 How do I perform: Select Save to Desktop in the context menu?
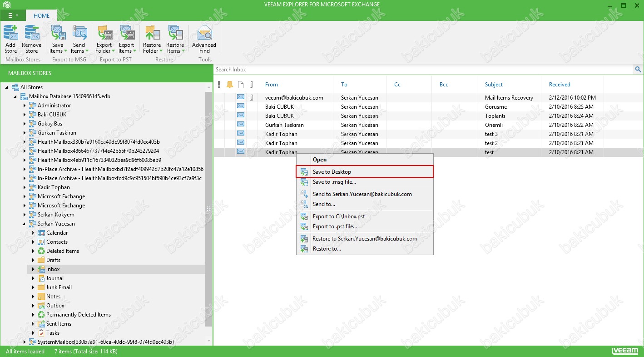(365, 172)
